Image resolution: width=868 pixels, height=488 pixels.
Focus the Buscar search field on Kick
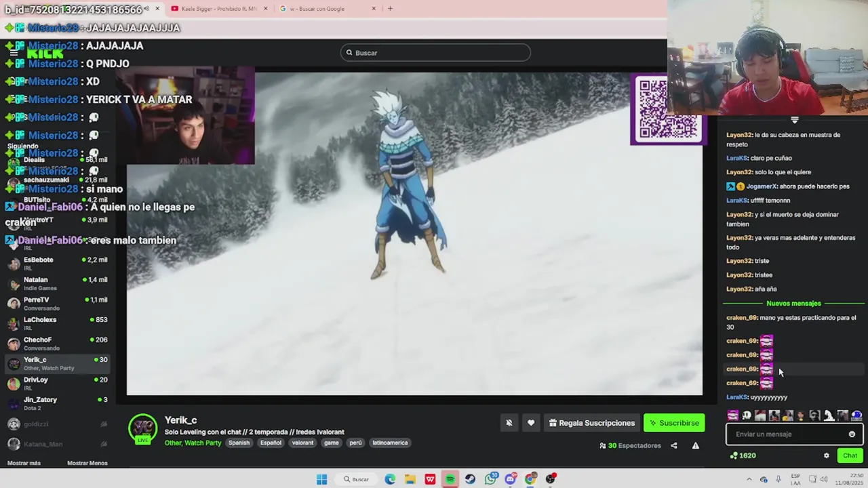(x=435, y=53)
